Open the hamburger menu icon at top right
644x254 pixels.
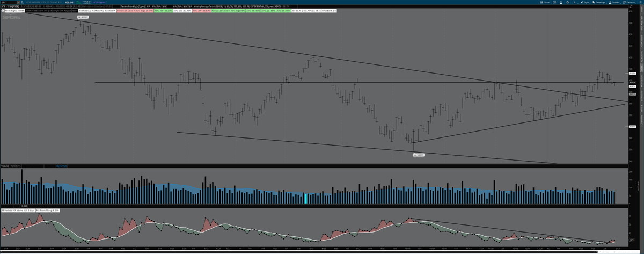640,2
